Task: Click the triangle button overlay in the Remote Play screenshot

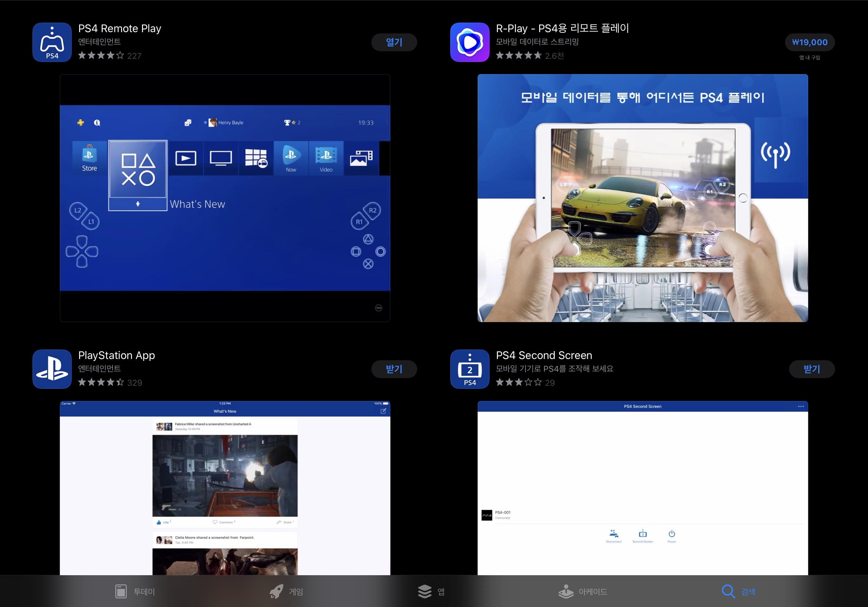Action: click(368, 239)
